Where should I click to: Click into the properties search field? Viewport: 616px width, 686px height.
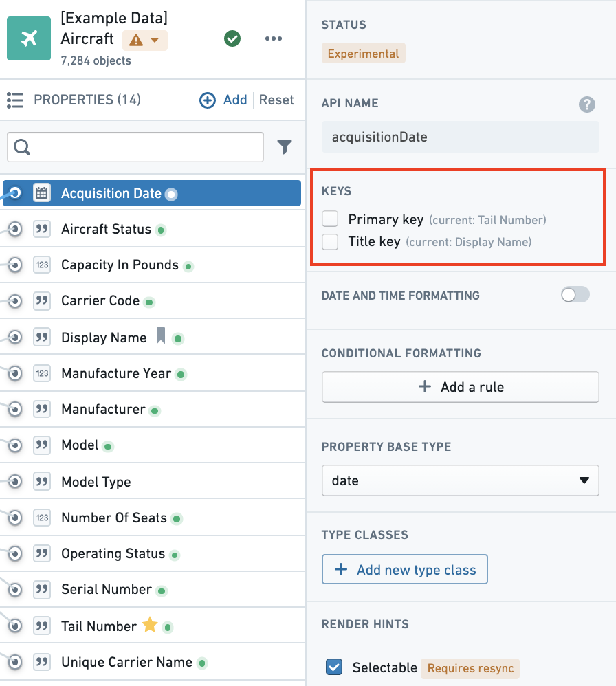pos(135,147)
